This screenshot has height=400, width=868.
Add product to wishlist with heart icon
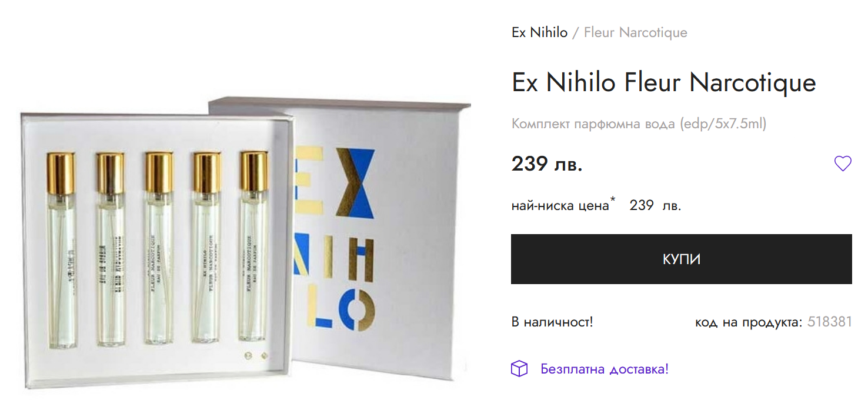tap(843, 164)
